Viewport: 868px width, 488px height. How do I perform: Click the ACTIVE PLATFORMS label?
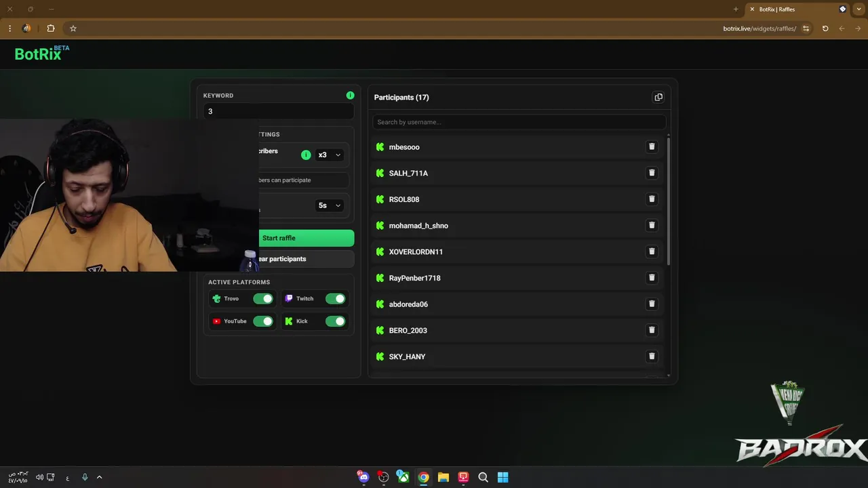239,282
